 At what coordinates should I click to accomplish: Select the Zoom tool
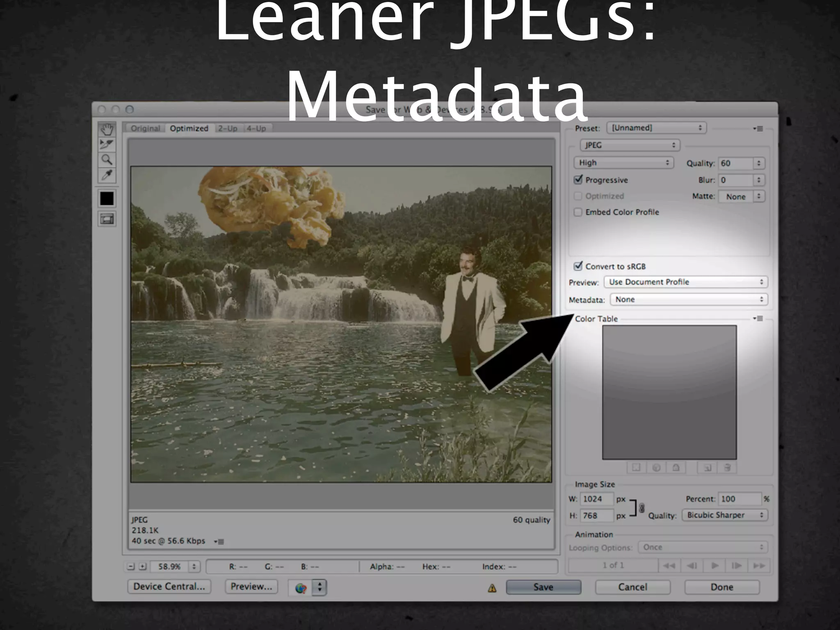pos(107,160)
